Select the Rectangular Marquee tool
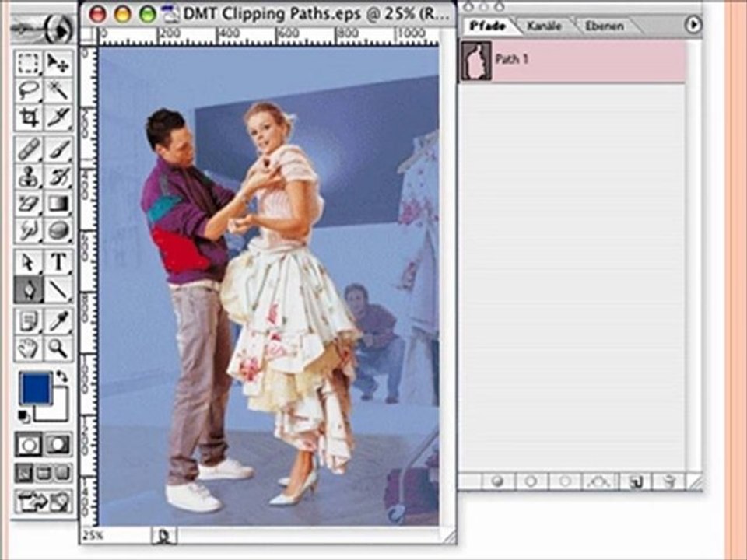The image size is (747, 560). click(x=29, y=63)
